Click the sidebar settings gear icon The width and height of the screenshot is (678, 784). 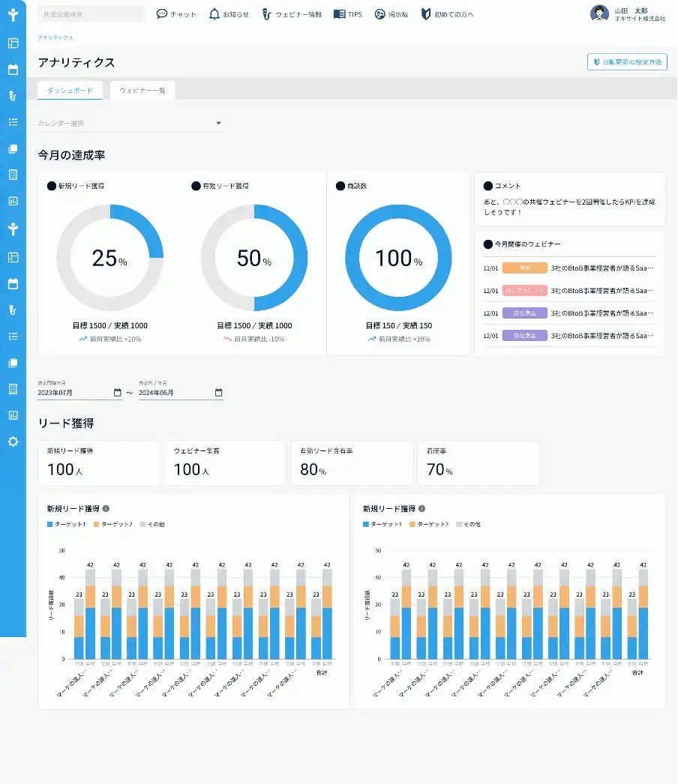coord(13,441)
